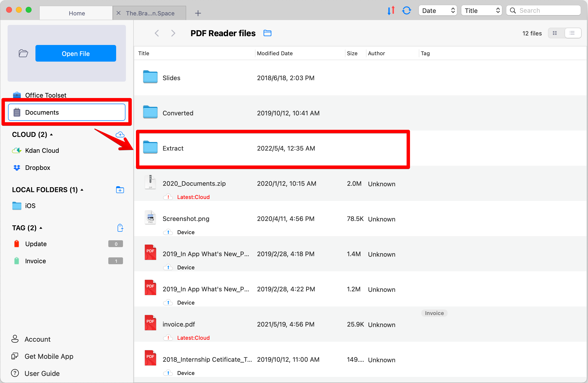Select Documents in the sidebar

tap(67, 112)
